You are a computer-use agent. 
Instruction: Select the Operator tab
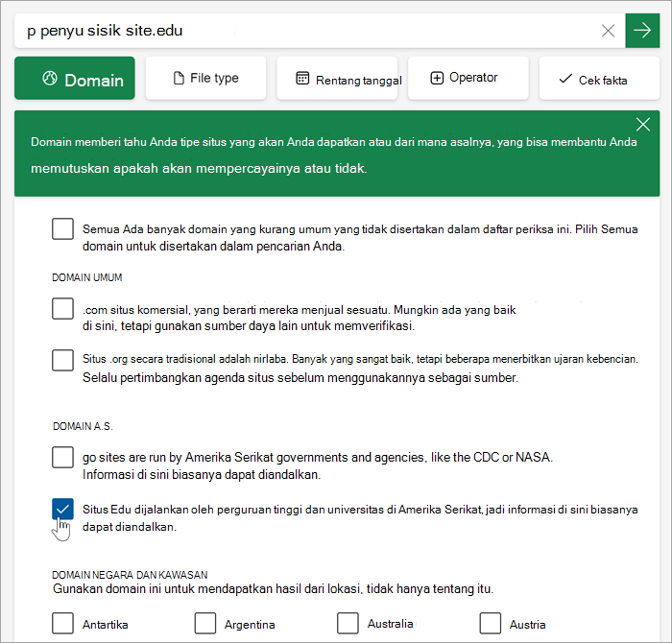coord(468,78)
